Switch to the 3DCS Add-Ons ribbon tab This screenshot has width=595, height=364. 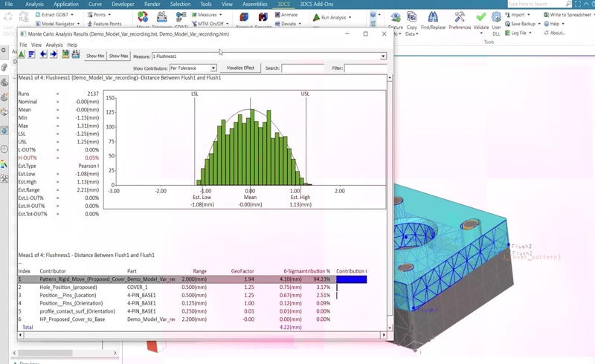(x=317, y=4)
